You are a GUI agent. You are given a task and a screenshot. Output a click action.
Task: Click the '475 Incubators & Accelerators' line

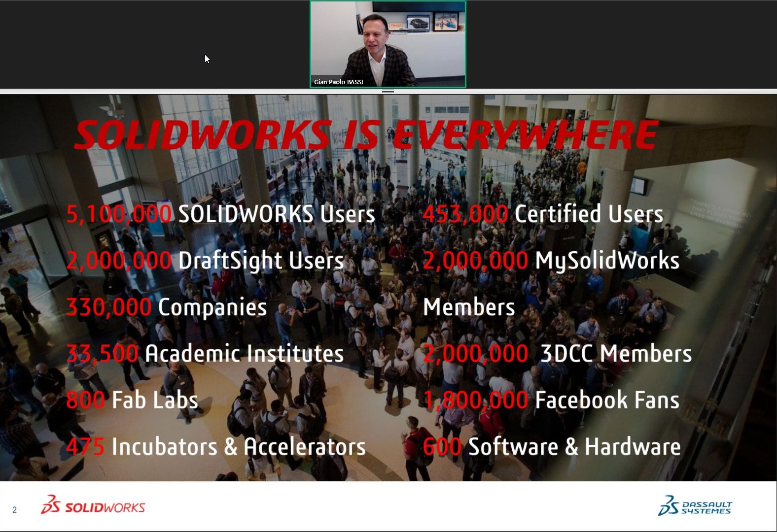click(x=216, y=446)
